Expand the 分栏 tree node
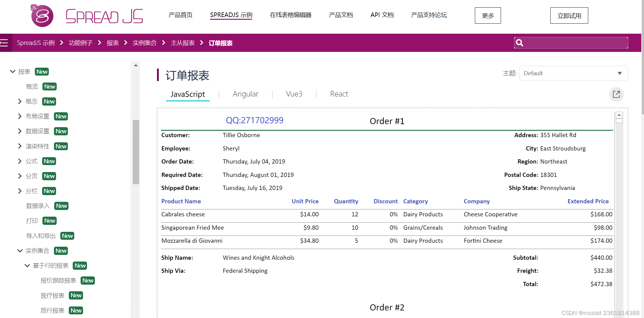Viewport: 644px width, 318px height. [20, 191]
